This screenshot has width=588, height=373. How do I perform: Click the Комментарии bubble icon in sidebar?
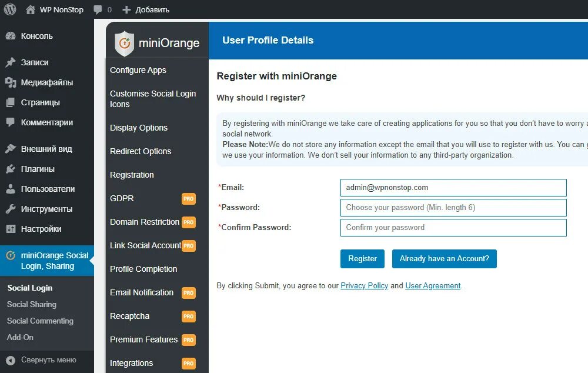11,122
